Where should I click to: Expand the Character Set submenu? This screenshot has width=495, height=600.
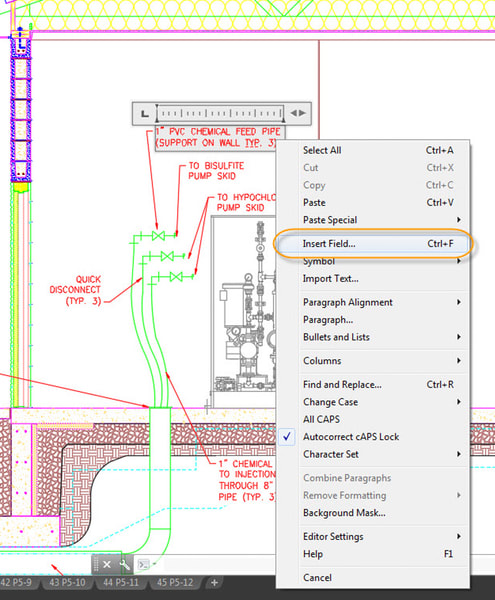click(373, 454)
